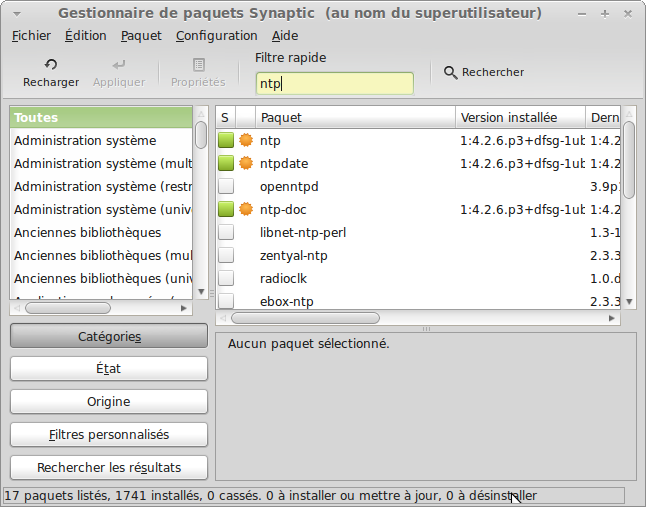646x507 pixels.
Task: Mark the ebox-ntp package checkbox
Action: click(226, 301)
